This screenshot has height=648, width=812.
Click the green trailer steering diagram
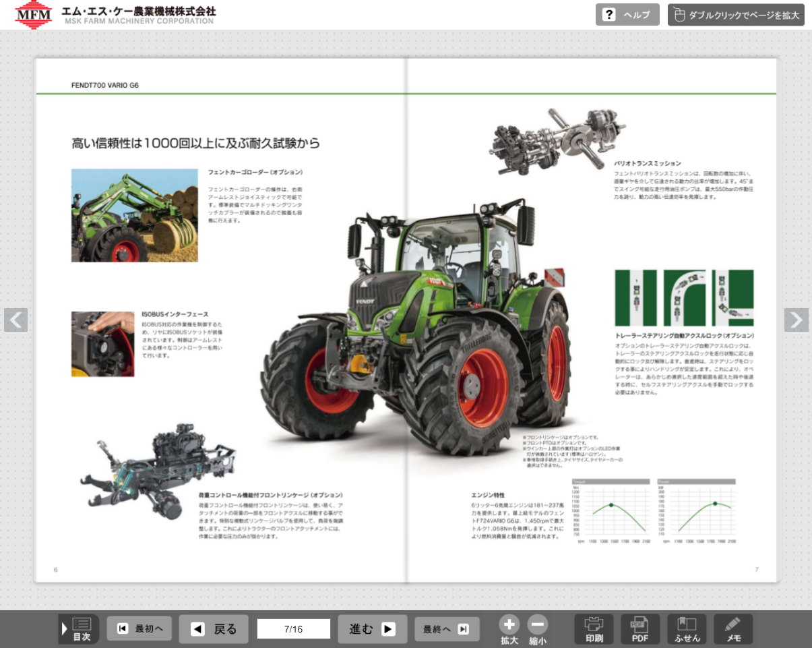point(684,298)
